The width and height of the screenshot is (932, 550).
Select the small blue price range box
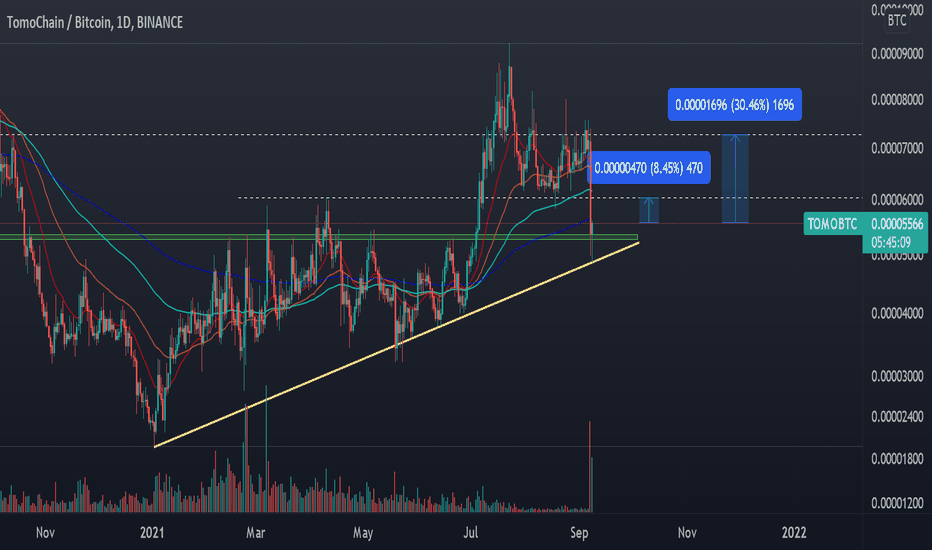click(x=649, y=210)
